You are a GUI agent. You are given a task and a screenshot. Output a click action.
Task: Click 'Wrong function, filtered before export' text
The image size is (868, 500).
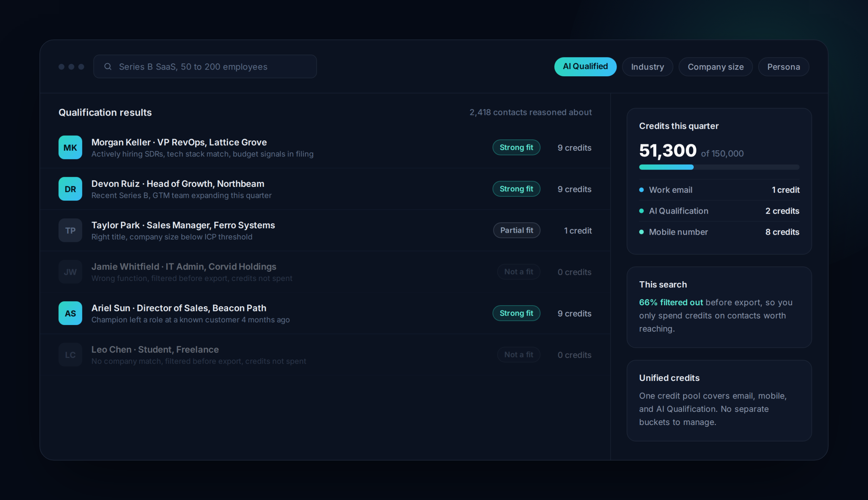click(x=192, y=278)
